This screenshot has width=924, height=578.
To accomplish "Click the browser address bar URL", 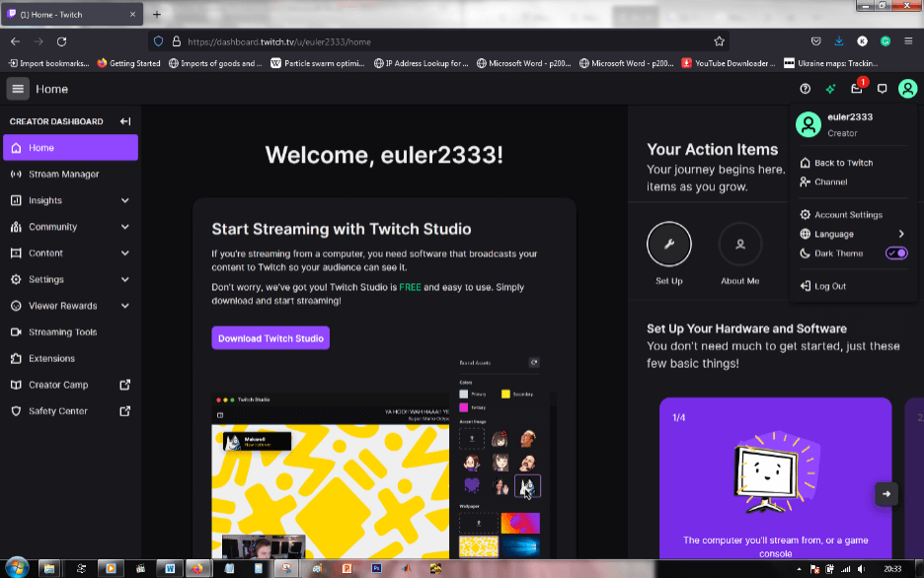I will (x=279, y=41).
